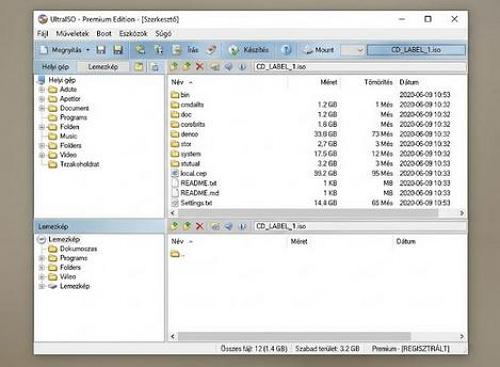
Task: Click the red X delete icon in upper pane
Action: tap(200, 66)
